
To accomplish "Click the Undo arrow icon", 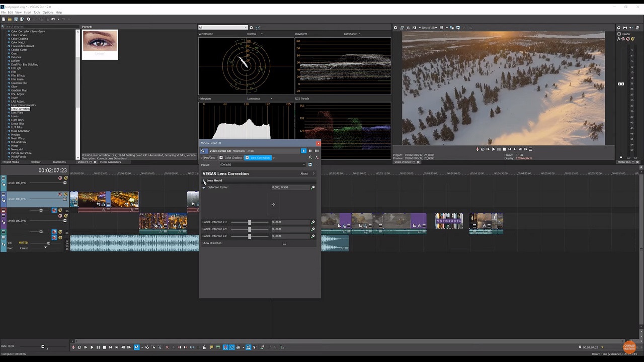I will [53, 19].
